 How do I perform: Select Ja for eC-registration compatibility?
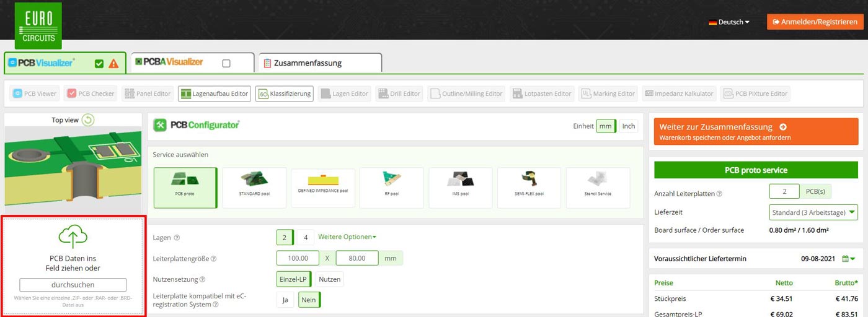285,300
